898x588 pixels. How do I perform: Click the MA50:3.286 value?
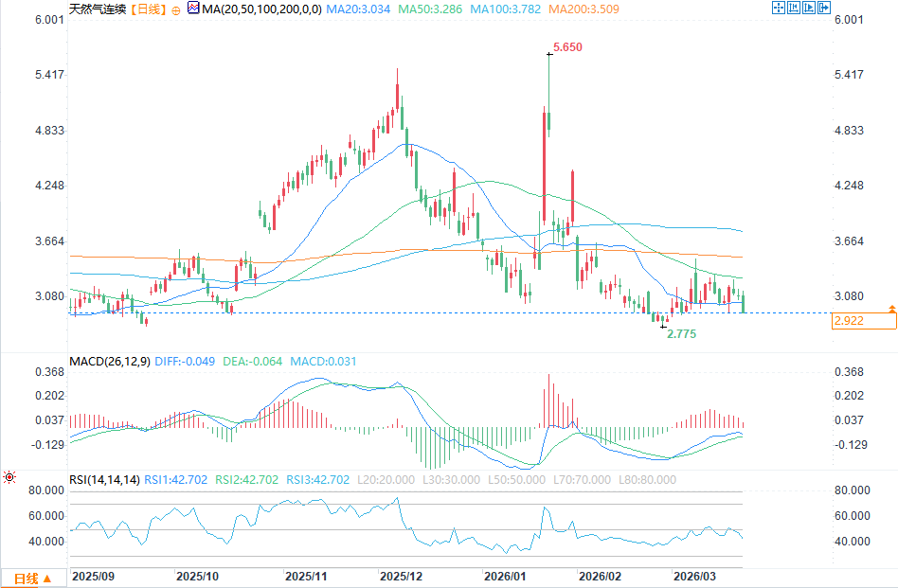click(x=430, y=9)
